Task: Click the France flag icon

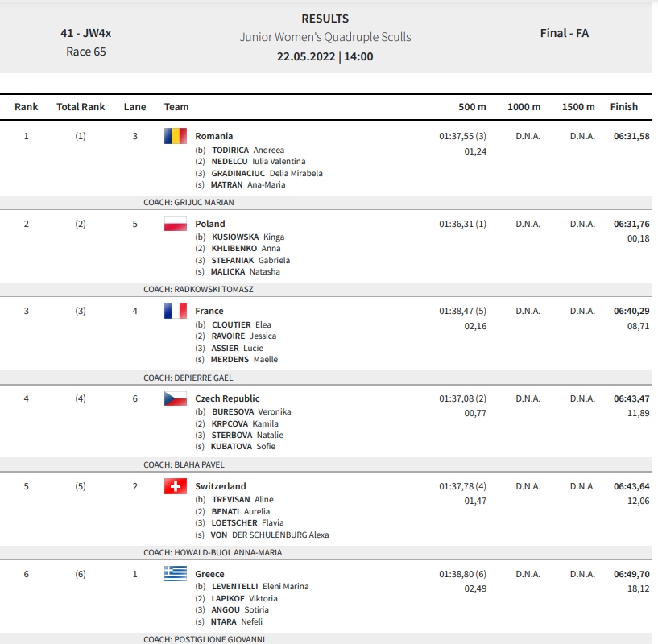Action: pyautogui.click(x=176, y=311)
